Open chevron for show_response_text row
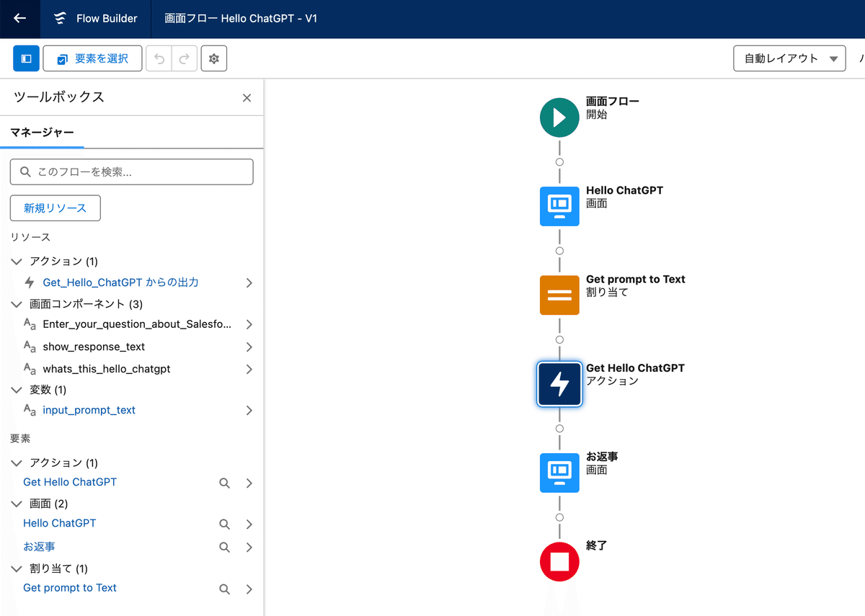This screenshot has height=616, width=865. coord(249,347)
